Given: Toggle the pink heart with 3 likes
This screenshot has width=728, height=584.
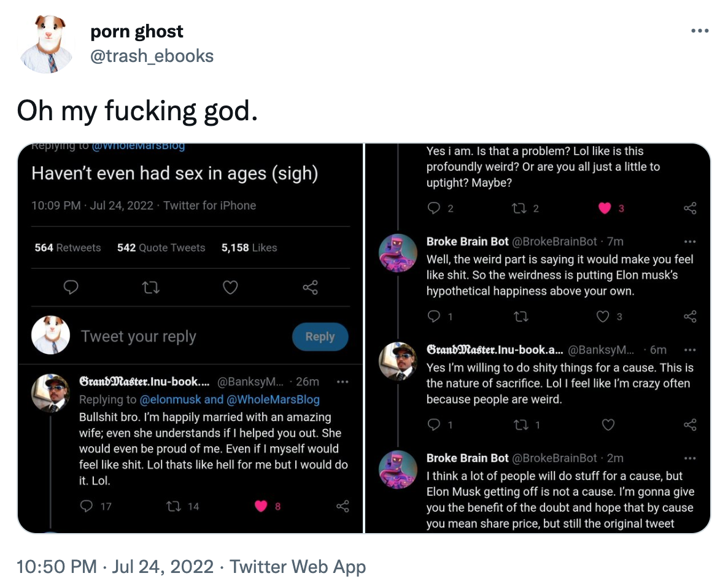Looking at the screenshot, I should (x=605, y=209).
